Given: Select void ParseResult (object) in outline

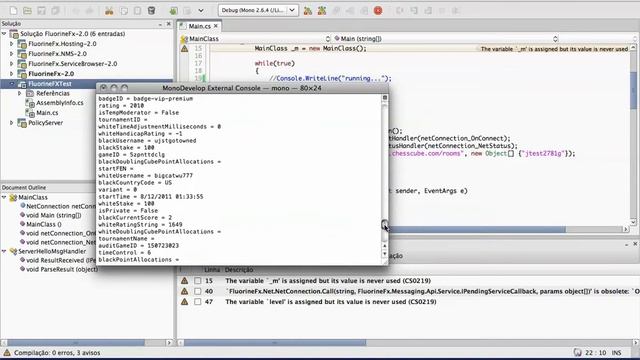Looking at the screenshot, I should (62, 269).
